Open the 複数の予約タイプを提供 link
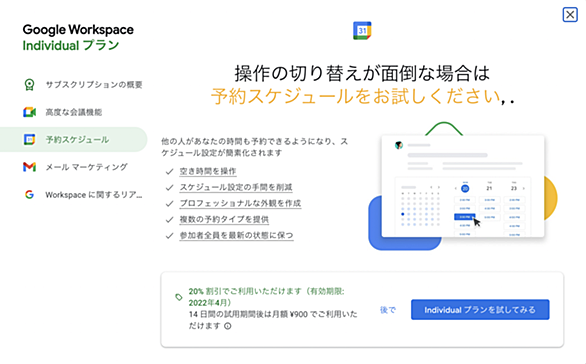The image size is (586, 364). (x=224, y=219)
